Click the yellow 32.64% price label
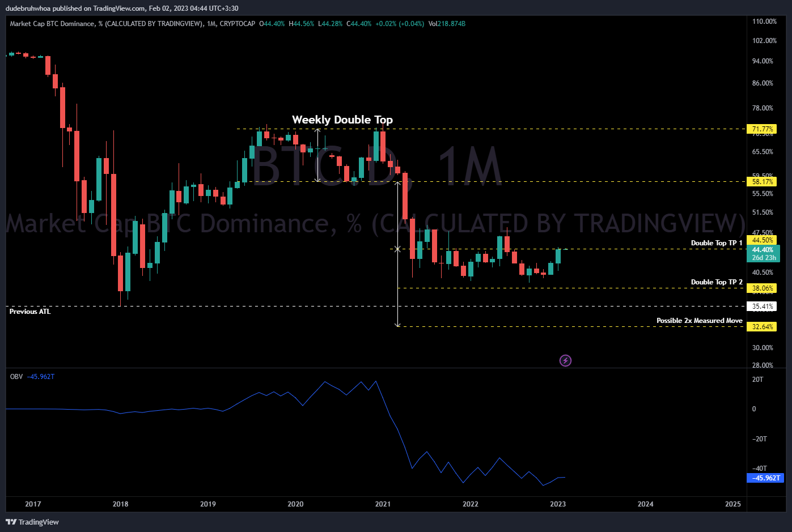This screenshot has width=792, height=532. click(763, 327)
